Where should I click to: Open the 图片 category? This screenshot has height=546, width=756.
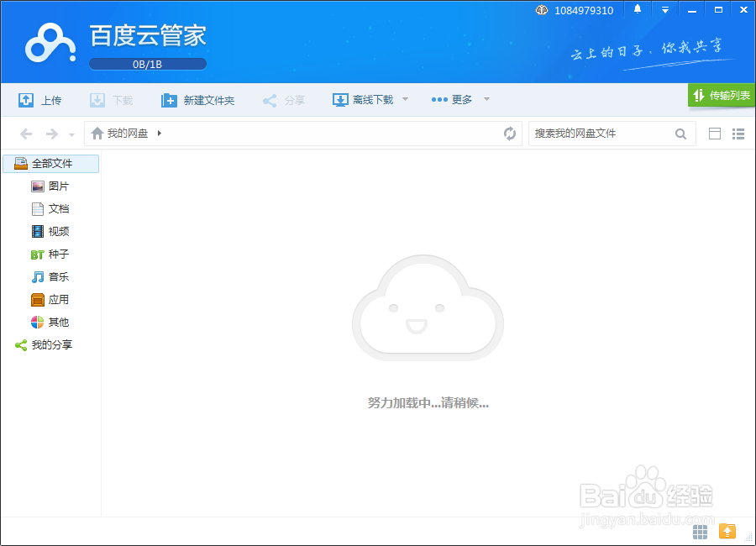tap(50, 186)
